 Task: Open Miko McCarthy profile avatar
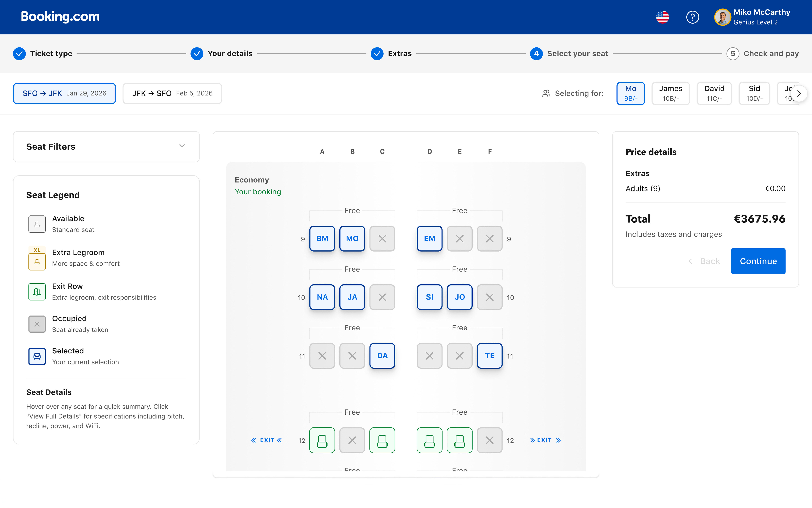[722, 17]
